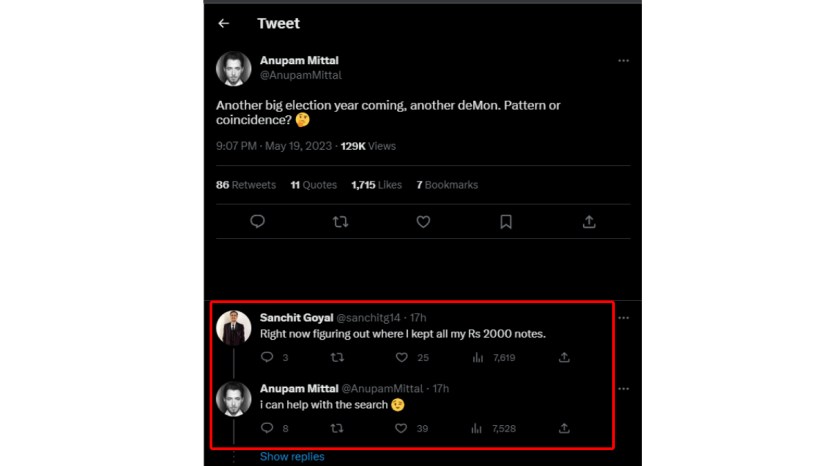Share the main tweet
Viewport: 830px width, 466px height.
pyautogui.click(x=589, y=222)
